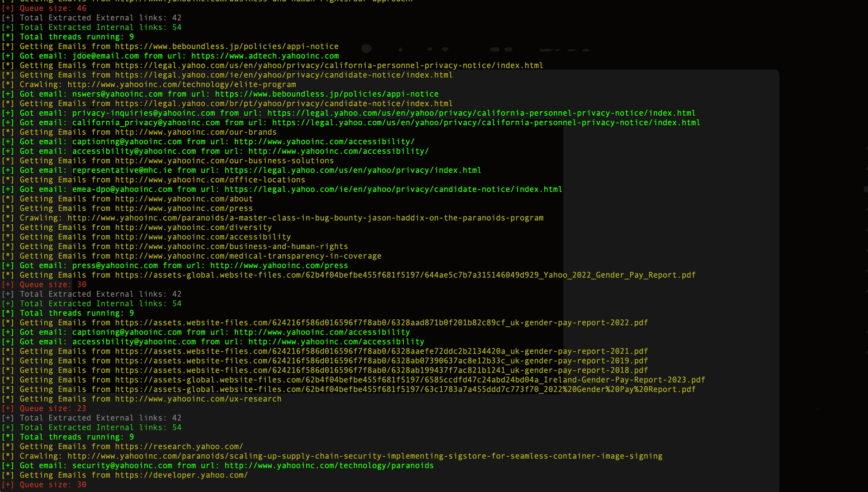Open the https://www.adtech.yahooinc.com URL
Viewport: 868px width, 492px height.
[x=265, y=56]
